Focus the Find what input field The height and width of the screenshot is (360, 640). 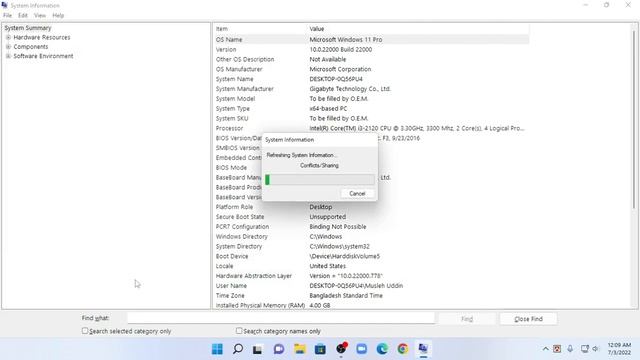pyautogui.click(x=281, y=318)
